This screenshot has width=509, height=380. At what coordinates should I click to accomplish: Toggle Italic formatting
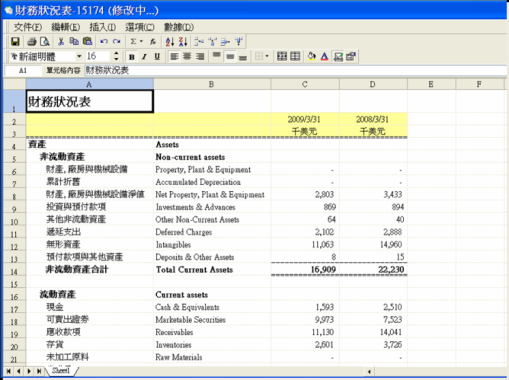tap(144, 57)
